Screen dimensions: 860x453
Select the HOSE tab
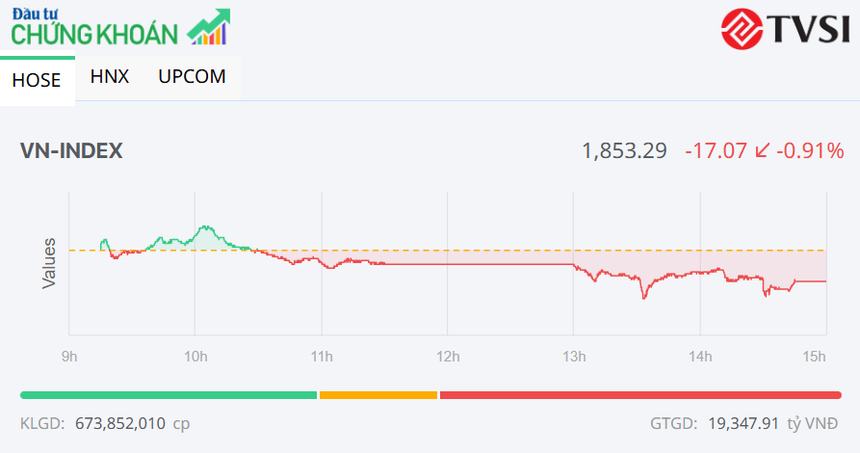click(37, 81)
